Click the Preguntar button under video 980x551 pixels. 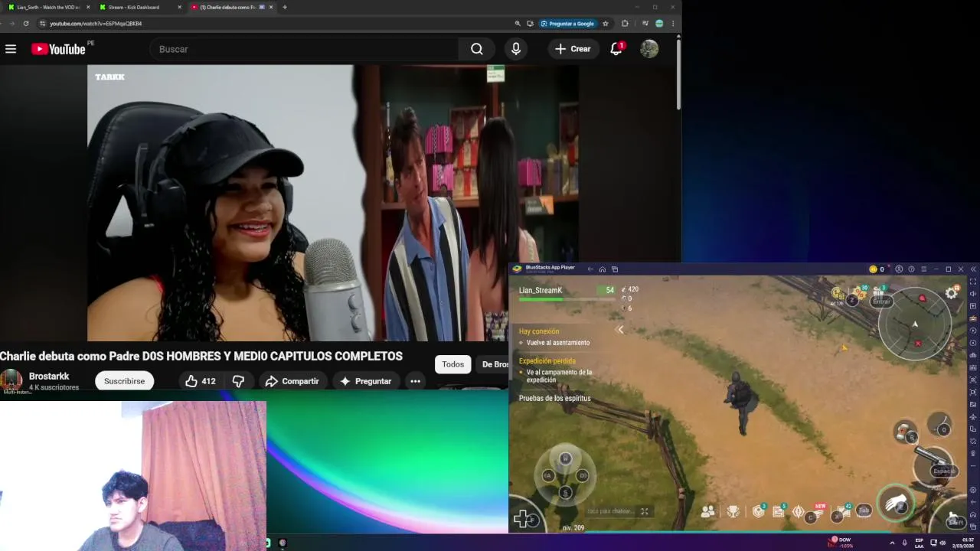click(365, 381)
